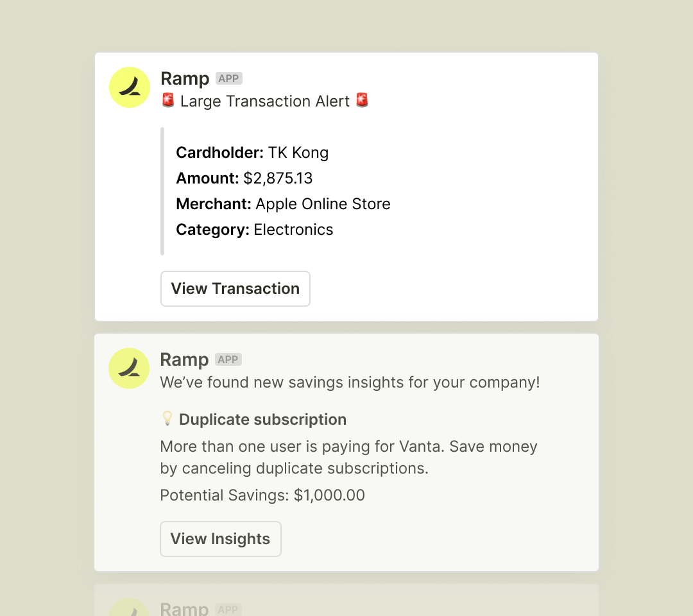This screenshot has height=616, width=693.
Task: Click the partially visible Ramp avatar at the bottom
Action: pyautogui.click(x=129, y=607)
